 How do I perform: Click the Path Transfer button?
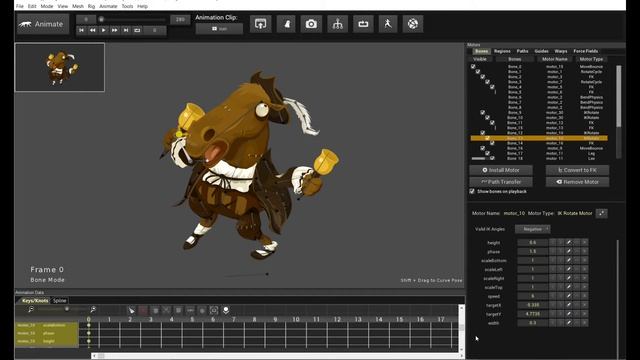pyautogui.click(x=501, y=182)
